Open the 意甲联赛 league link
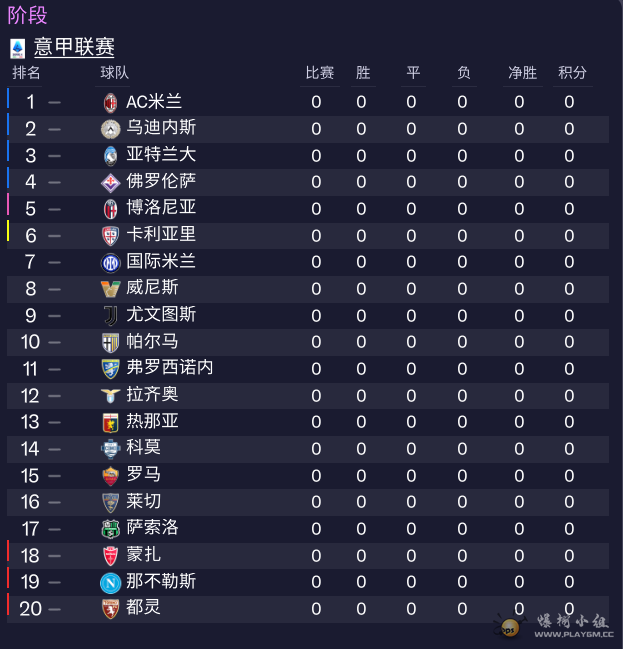623x649 pixels. pos(74,47)
